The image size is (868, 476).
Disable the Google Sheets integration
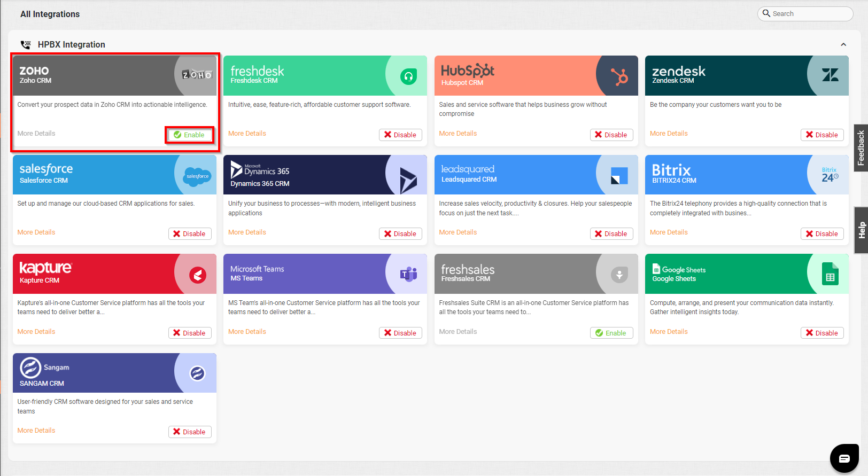click(822, 333)
